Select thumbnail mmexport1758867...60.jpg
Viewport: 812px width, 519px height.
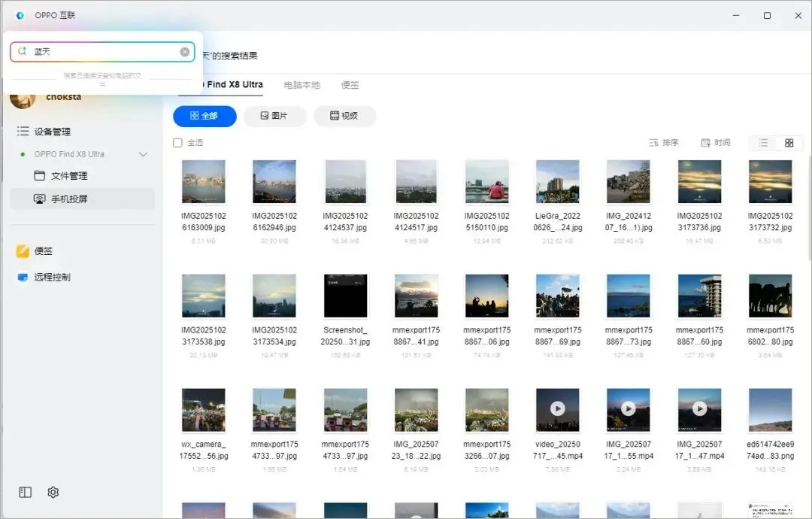click(x=700, y=296)
